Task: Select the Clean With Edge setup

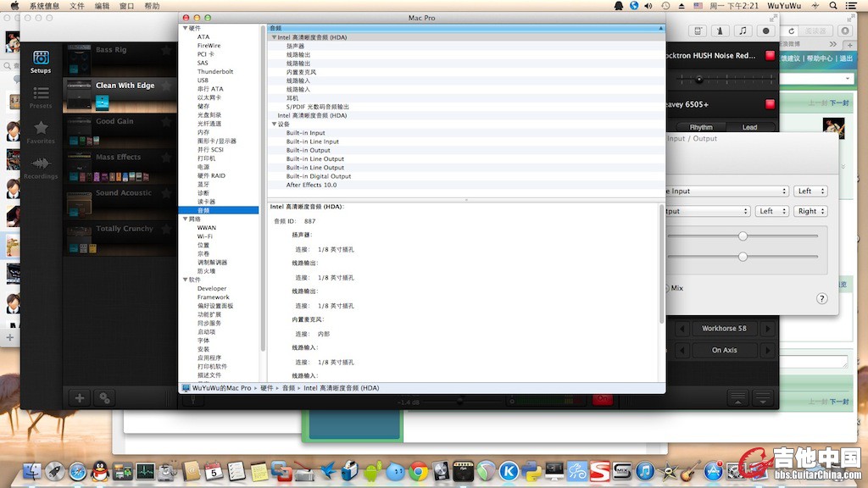Action: 120,95
